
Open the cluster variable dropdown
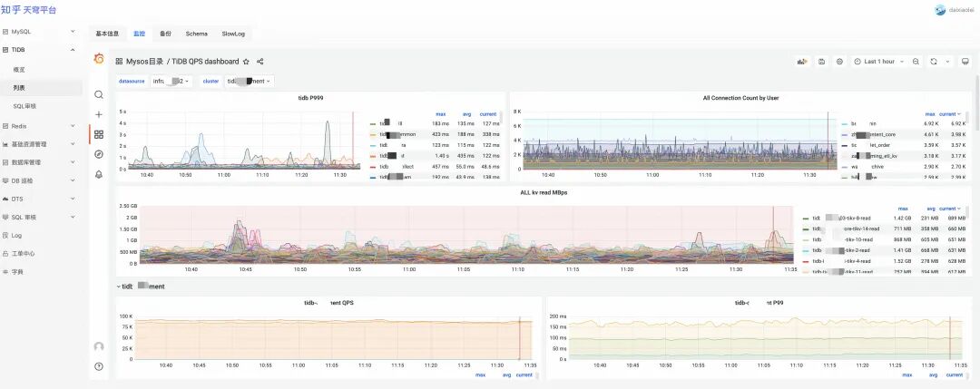[x=249, y=82]
